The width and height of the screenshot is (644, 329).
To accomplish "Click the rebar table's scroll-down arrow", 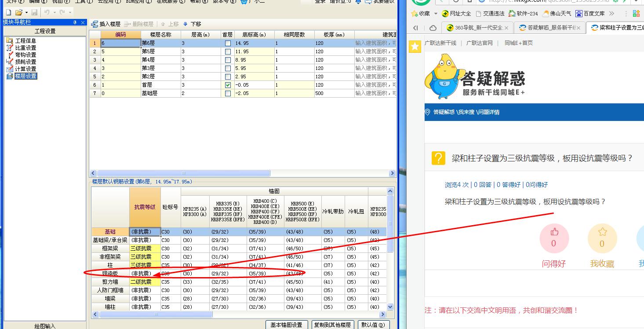I will [390, 307].
